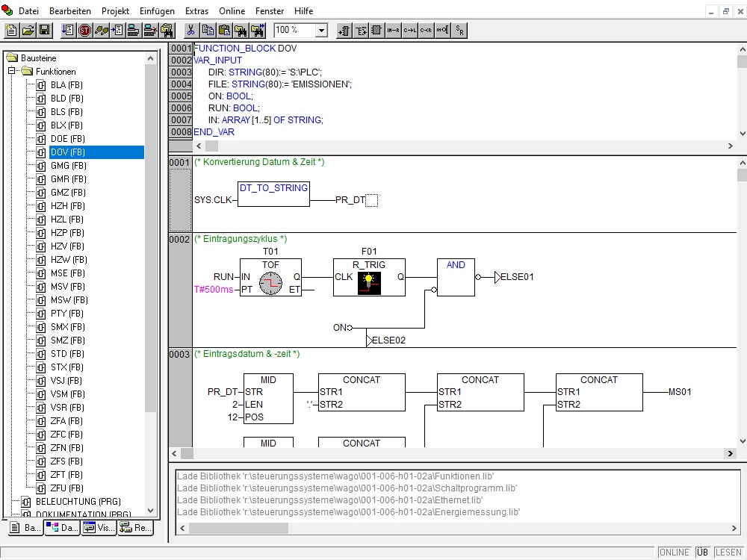Switch to the Ressourcen tab
Image resolution: width=747 pixels, height=560 pixels.
[135, 528]
